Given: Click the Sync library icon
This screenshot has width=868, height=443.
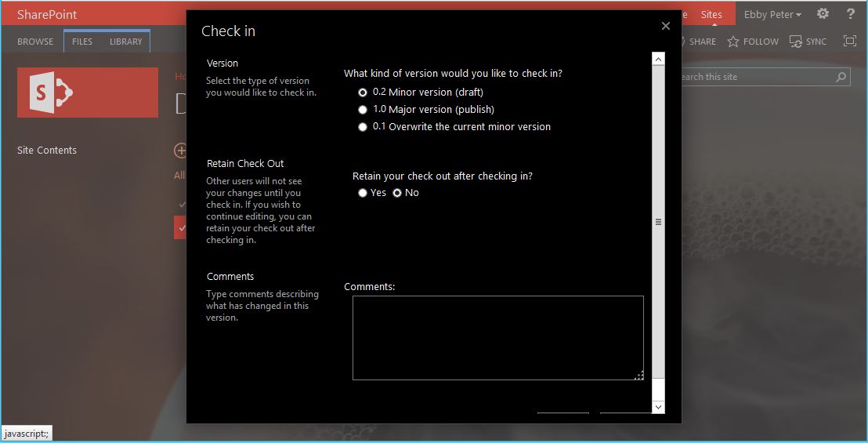Looking at the screenshot, I should point(796,42).
